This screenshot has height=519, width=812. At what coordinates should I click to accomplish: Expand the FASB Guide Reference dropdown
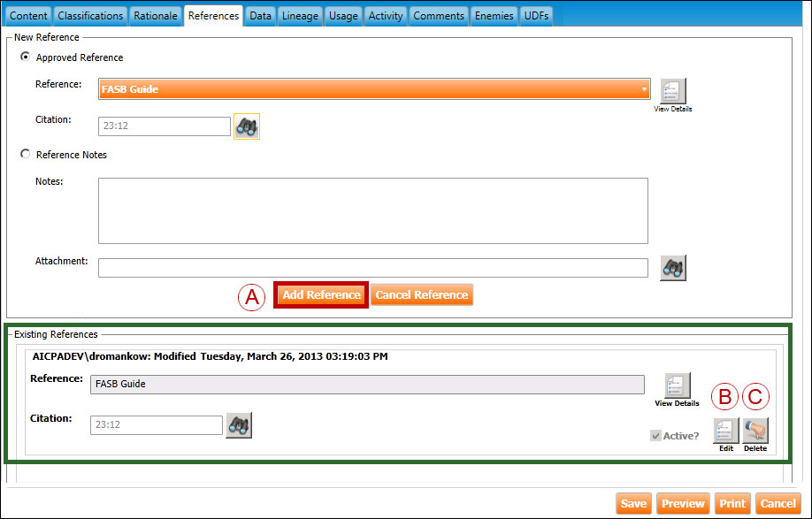coord(643,89)
